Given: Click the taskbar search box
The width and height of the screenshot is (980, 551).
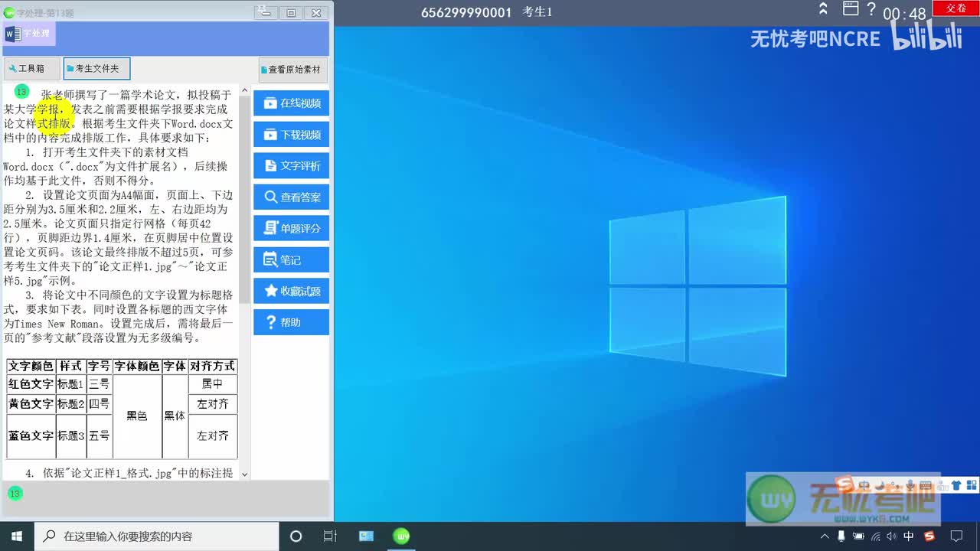Looking at the screenshot, I should [157, 536].
